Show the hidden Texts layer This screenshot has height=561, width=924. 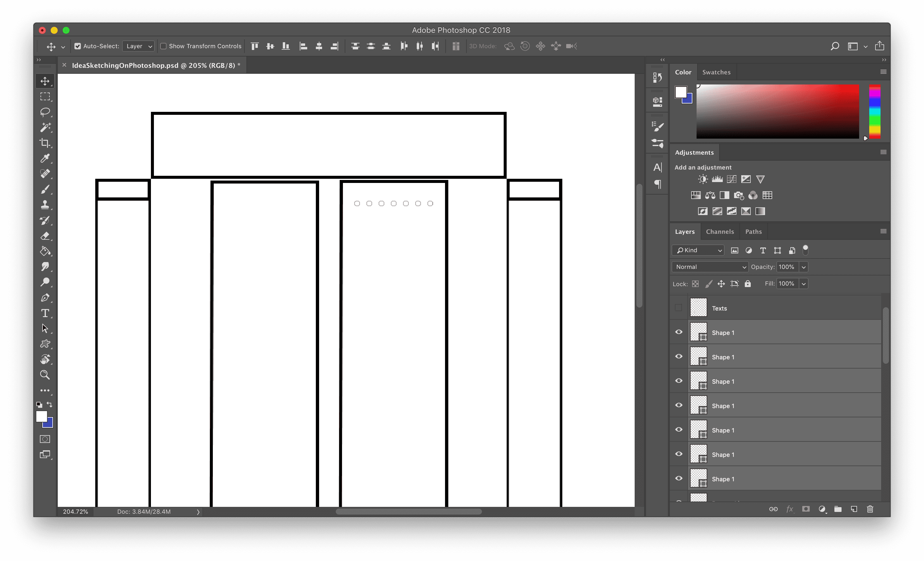coord(678,308)
